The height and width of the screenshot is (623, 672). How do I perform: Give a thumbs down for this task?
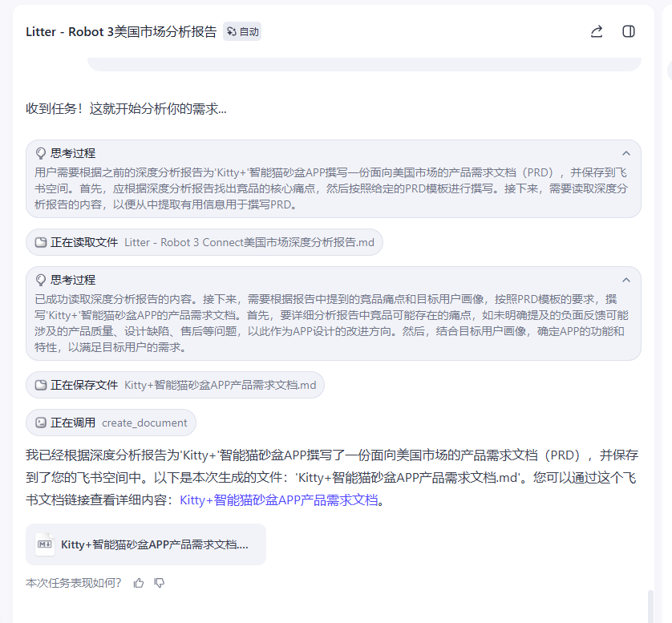click(x=160, y=583)
